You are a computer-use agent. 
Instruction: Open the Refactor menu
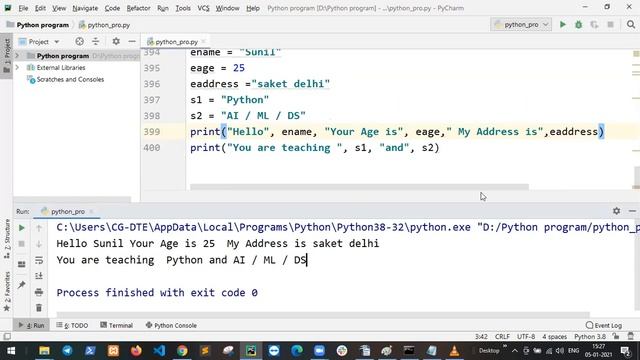coord(138,8)
